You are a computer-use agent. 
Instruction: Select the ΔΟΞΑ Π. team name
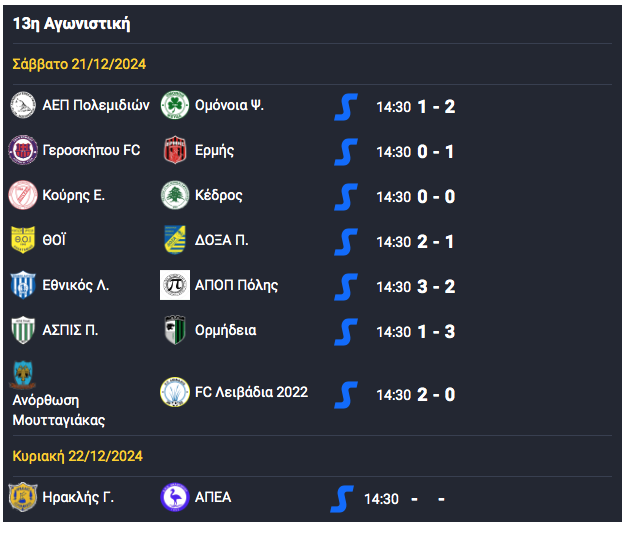(x=221, y=240)
